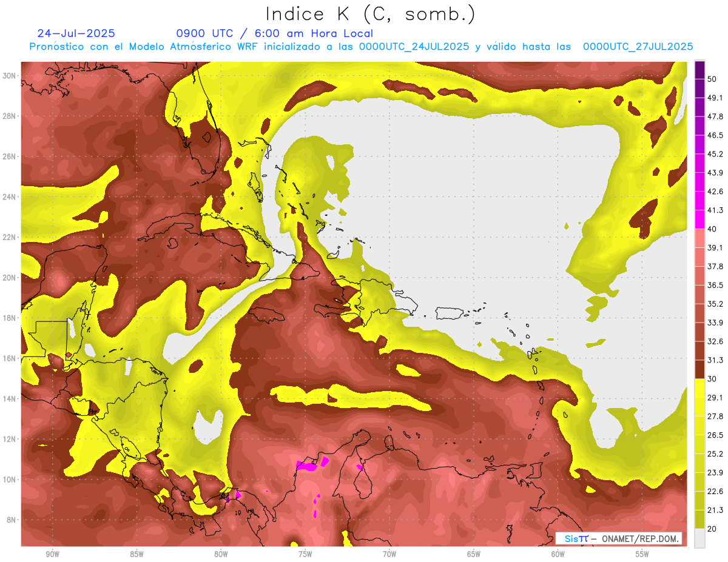The height and width of the screenshot is (562, 728).
Task: Click the 14N latitude label
Action: pyautogui.click(x=9, y=398)
